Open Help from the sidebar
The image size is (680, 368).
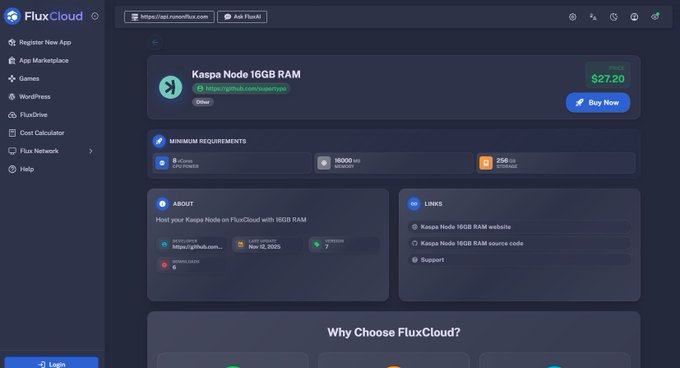(27, 169)
